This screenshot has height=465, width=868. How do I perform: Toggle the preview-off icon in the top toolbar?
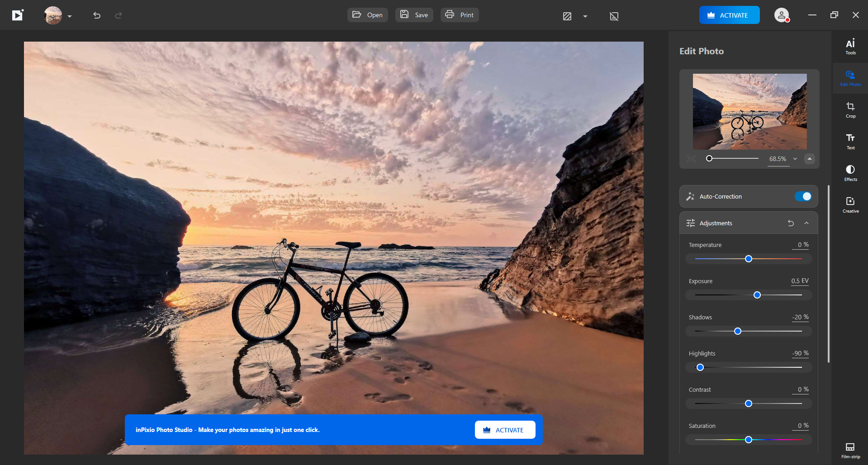pyautogui.click(x=614, y=16)
